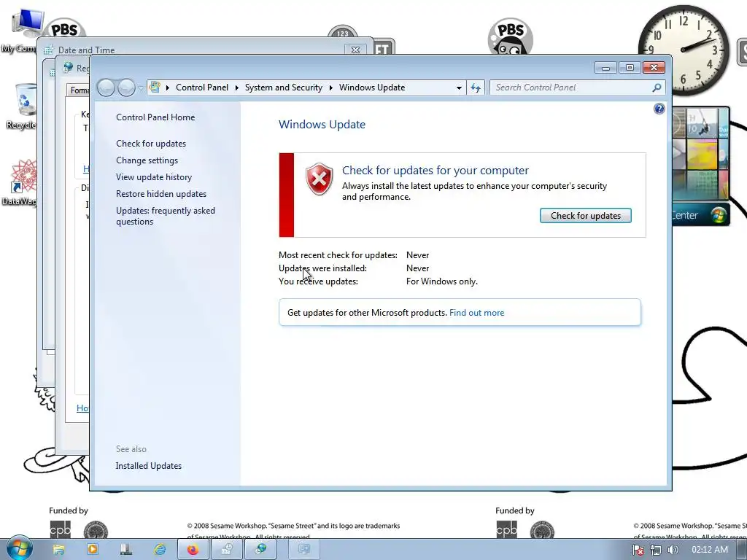Viewport: 747px width, 560px height.
Task: Expand arrow after Control Panel breadcrumb
Action: (237, 87)
